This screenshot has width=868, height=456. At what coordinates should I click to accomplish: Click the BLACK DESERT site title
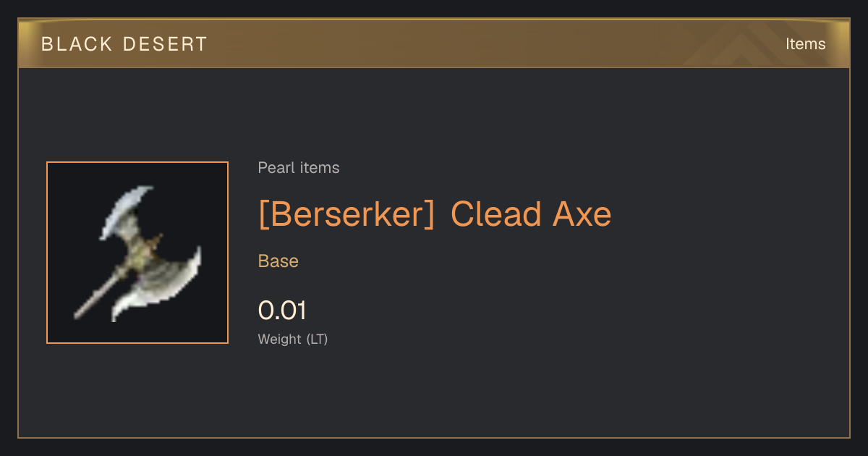[124, 44]
